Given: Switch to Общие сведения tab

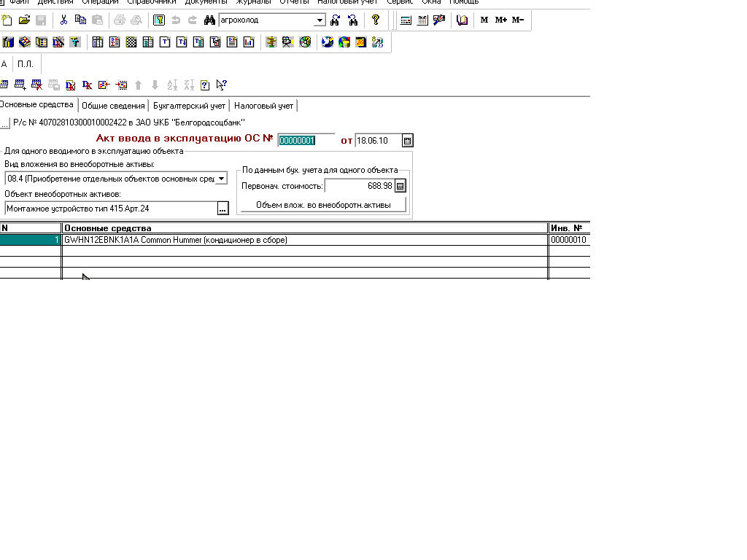Looking at the screenshot, I should [113, 106].
